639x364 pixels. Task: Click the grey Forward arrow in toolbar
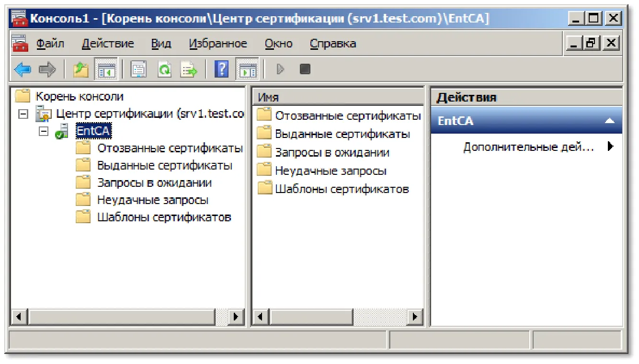tap(47, 70)
